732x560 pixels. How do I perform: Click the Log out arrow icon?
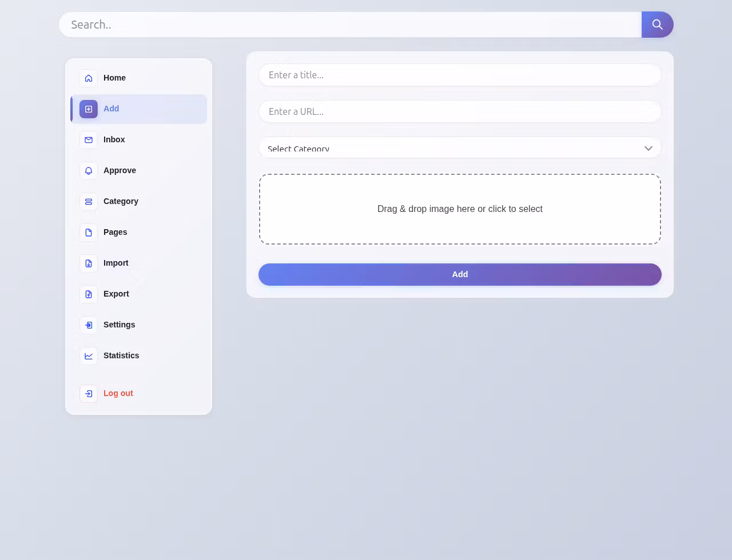89,394
